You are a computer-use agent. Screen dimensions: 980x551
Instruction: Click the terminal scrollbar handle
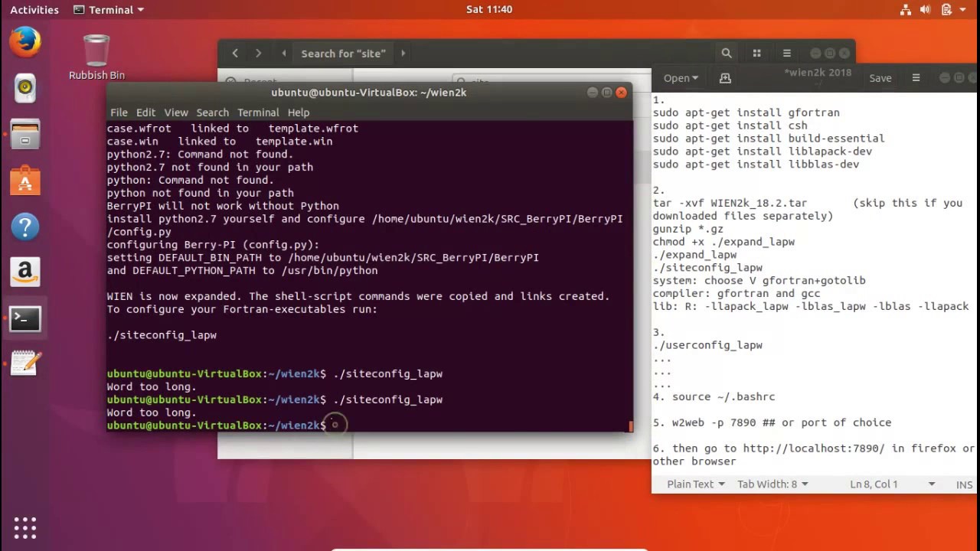[x=631, y=425]
